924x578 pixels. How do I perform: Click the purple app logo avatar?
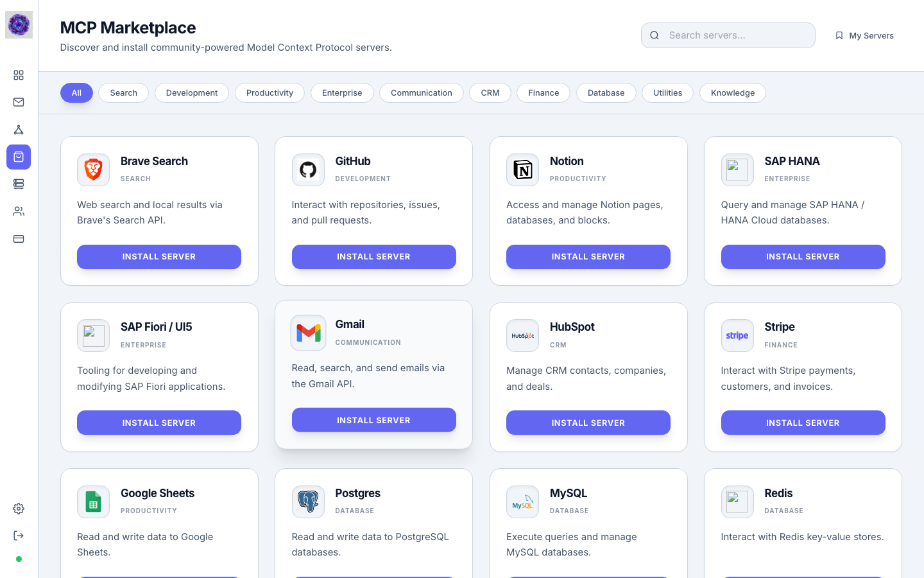pyautogui.click(x=19, y=25)
